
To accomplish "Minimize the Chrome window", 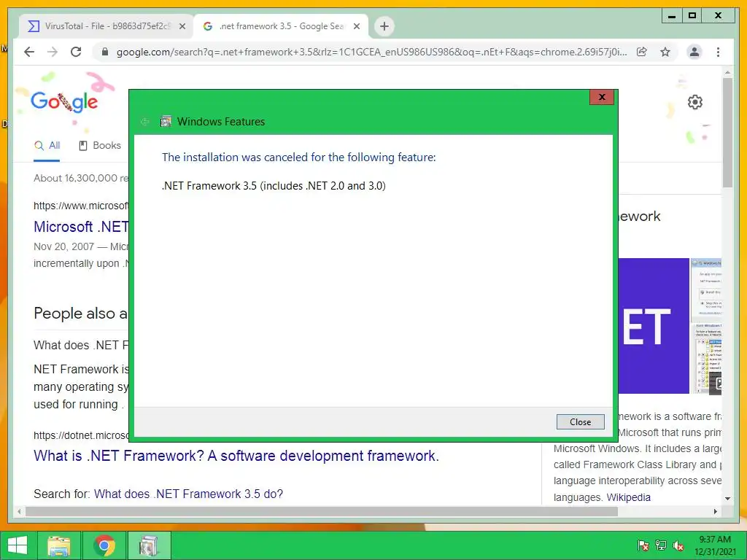I will 672,16.
